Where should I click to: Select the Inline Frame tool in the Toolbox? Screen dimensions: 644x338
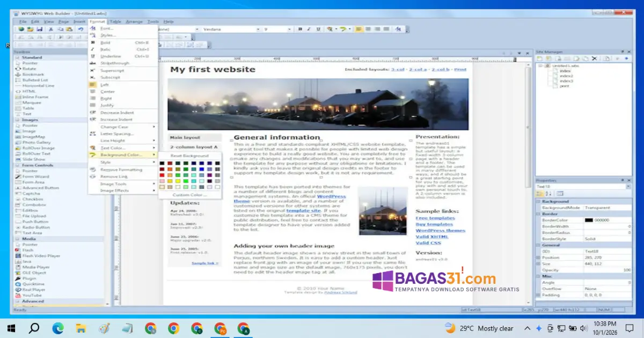[x=35, y=97]
